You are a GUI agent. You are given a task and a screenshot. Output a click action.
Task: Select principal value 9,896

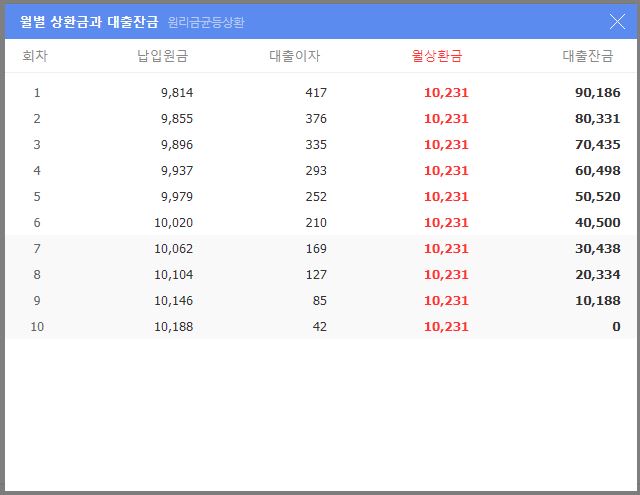click(x=177, y=144)
